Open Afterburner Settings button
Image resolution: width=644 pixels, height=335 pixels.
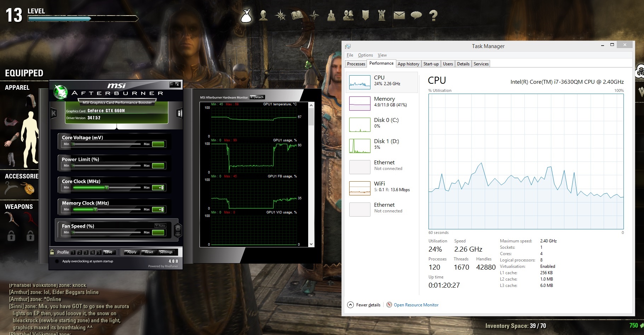166,252
